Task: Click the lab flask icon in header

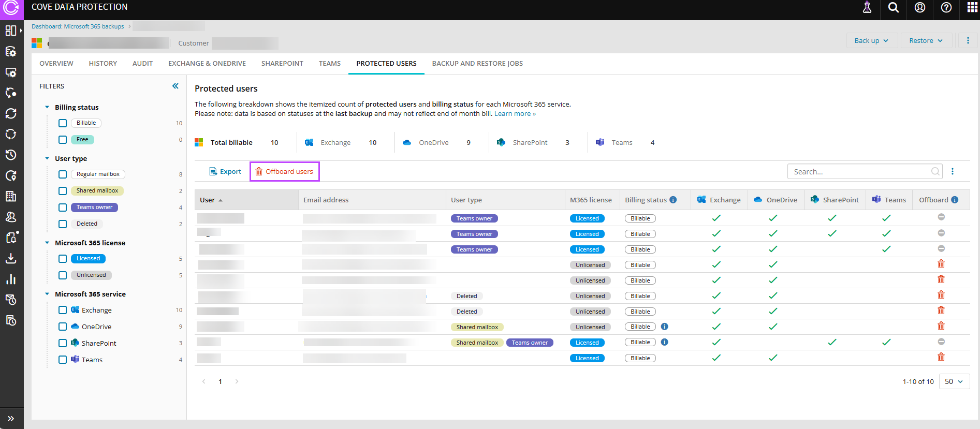Action: [x=867, y=8]
